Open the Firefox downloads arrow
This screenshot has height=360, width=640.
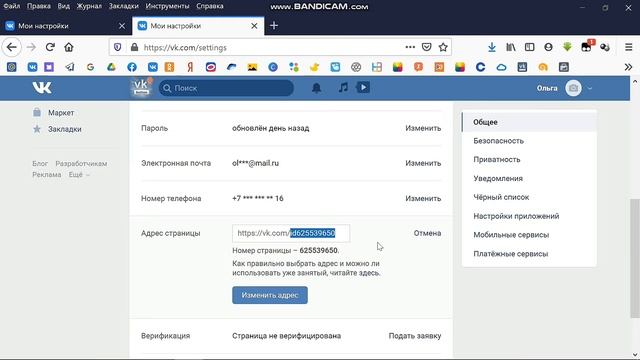(492, 47)
